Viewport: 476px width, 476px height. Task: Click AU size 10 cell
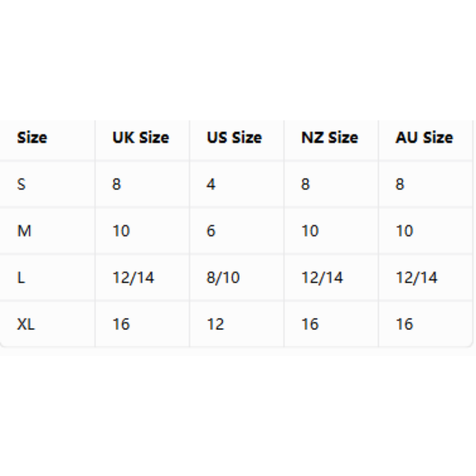click(x=405, y=231)
